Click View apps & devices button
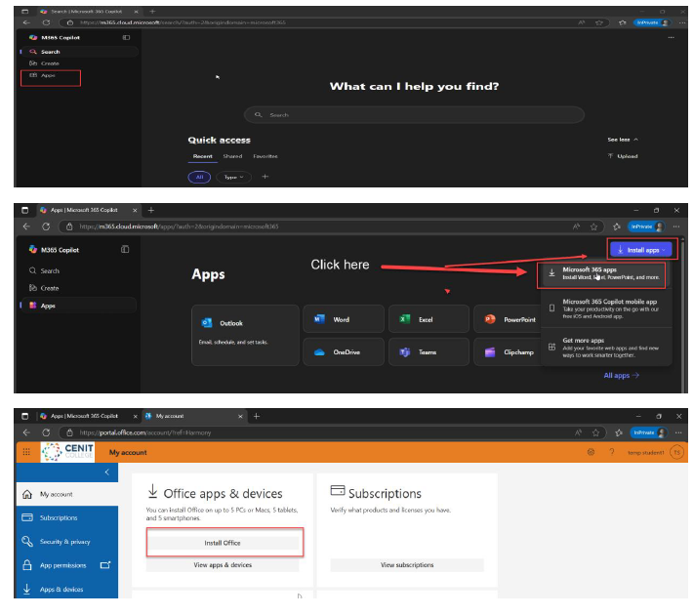The width and height of the screenshot is (694, 616). point(223,565)
